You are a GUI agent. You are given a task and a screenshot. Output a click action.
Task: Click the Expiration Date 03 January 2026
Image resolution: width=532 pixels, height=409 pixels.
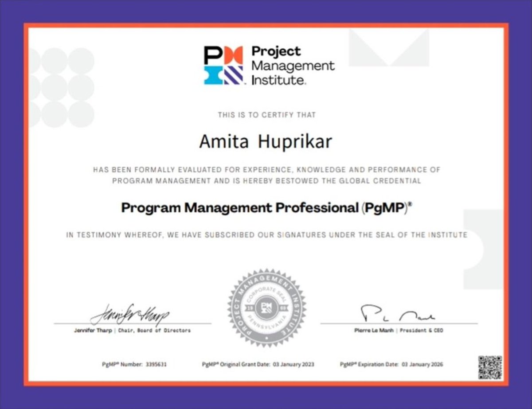tap(391, 364)
